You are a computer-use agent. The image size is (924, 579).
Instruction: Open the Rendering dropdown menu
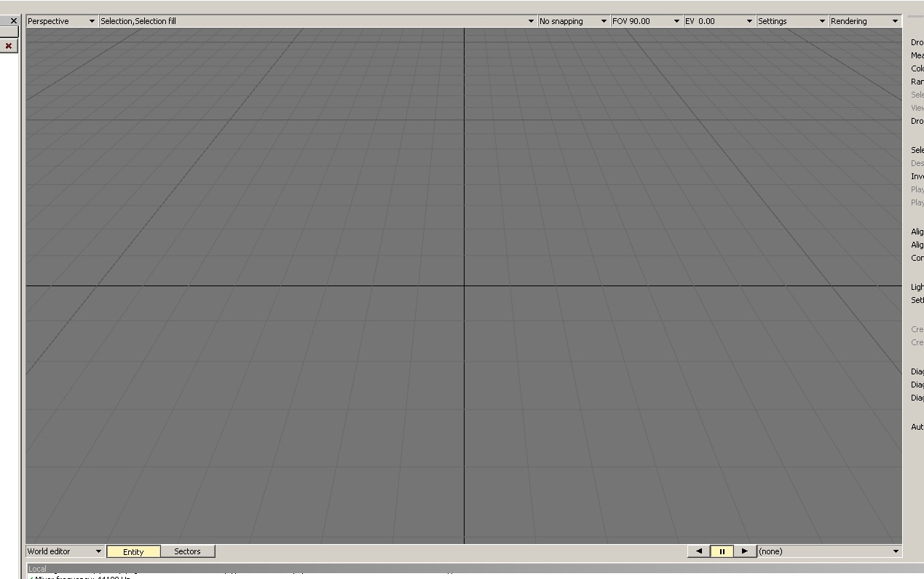pos(865,21)
